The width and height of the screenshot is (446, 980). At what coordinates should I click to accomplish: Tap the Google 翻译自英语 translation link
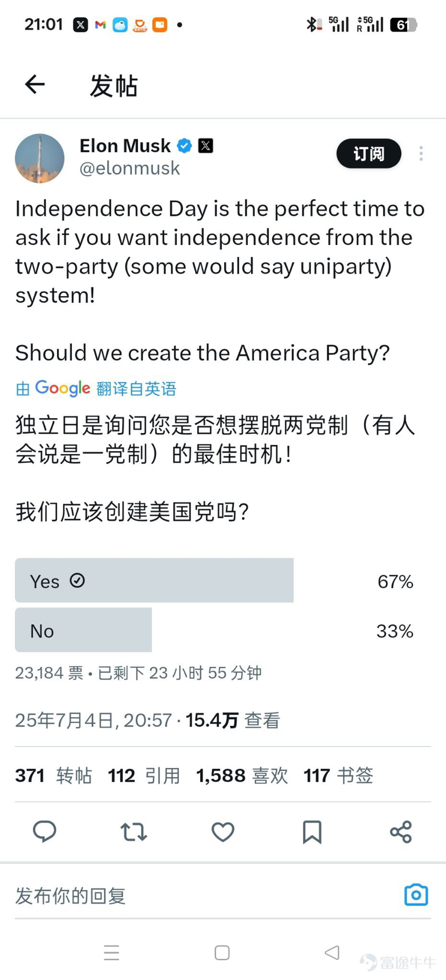[x=96, y=388]
